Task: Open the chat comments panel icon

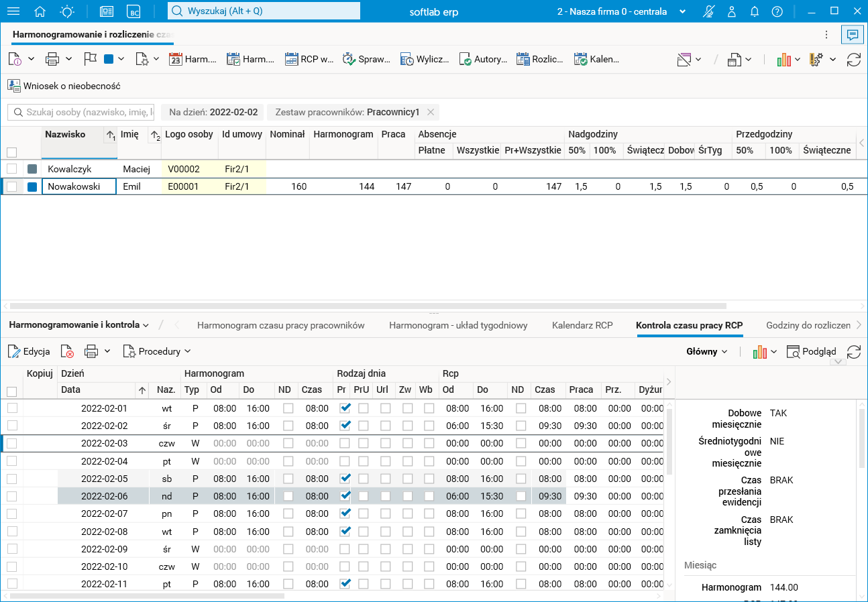Action: tap(853, 35)
